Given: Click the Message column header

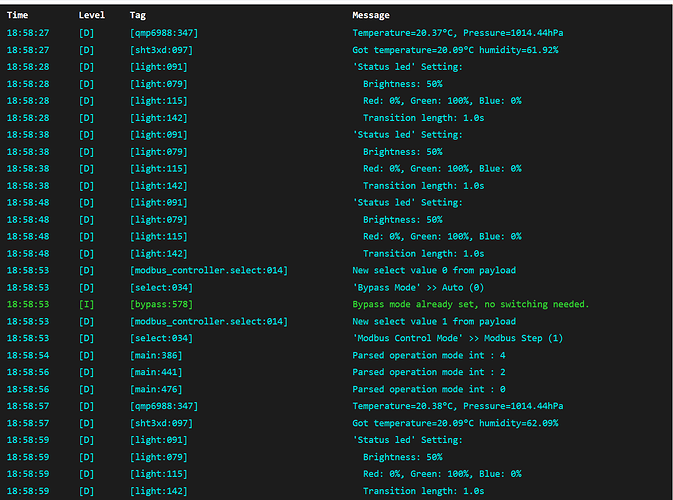Looking at the screenshot, I should click(371, 16).
